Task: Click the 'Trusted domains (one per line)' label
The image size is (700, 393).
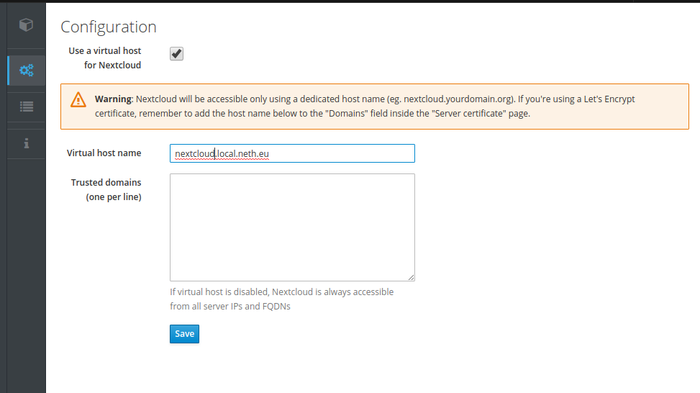Action: [x=106, y=189]
